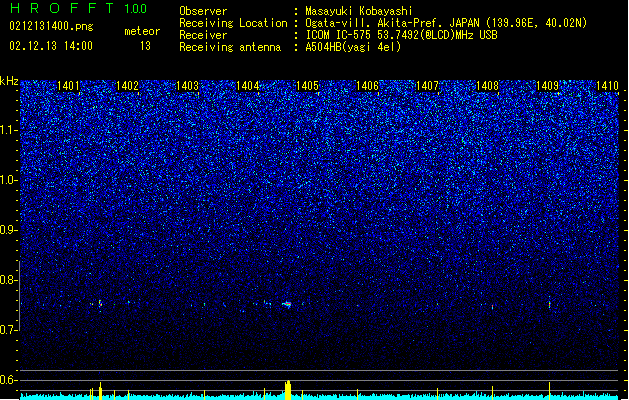Select the filename 0212131400.png

(x=51, y=26)
